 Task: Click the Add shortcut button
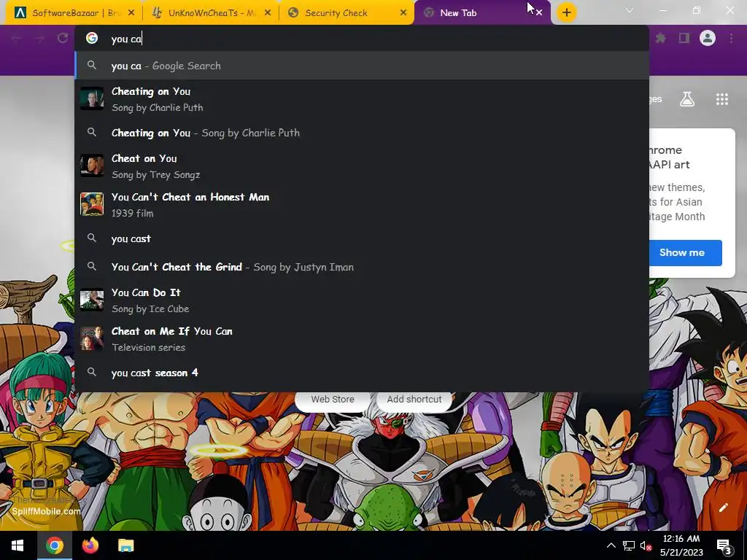(414, 399)
